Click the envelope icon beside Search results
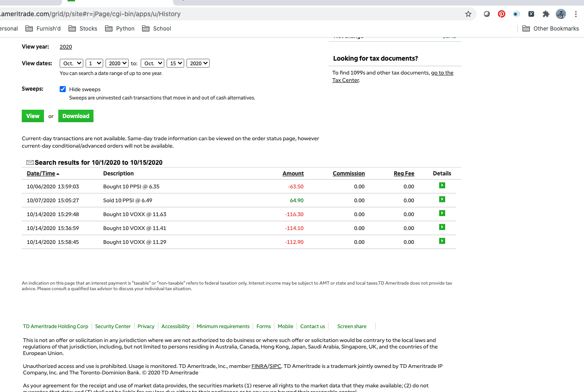The height and width of the screenshot is (392, 584). click(30, 162)
